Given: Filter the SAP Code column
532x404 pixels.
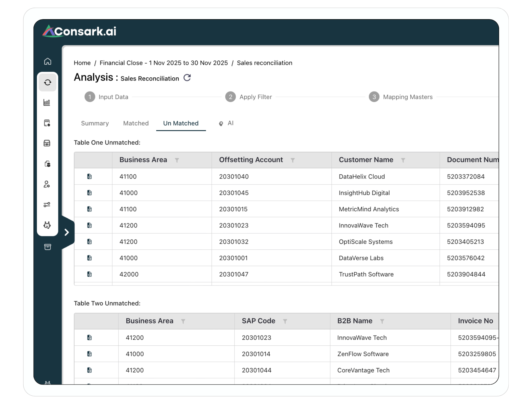Looking at the screenshot, I should click(x=285, y=321).
